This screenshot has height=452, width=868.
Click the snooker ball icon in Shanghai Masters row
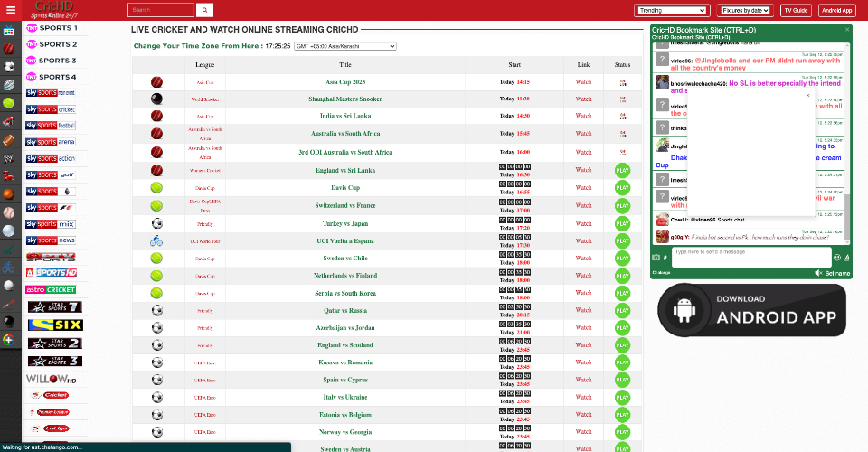click(x=156, y=99)
